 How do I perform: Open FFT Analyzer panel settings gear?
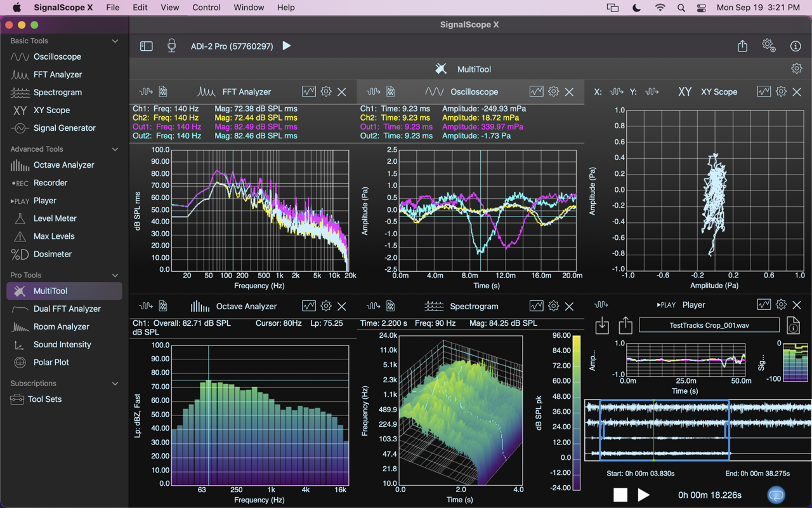[x=326, y=91]
